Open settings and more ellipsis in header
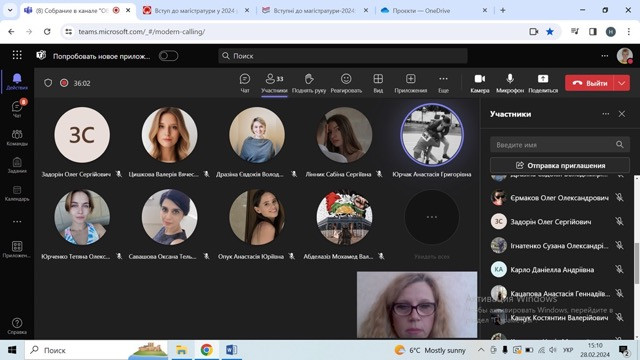Screen dimensions: 640x360 [605, 56]
